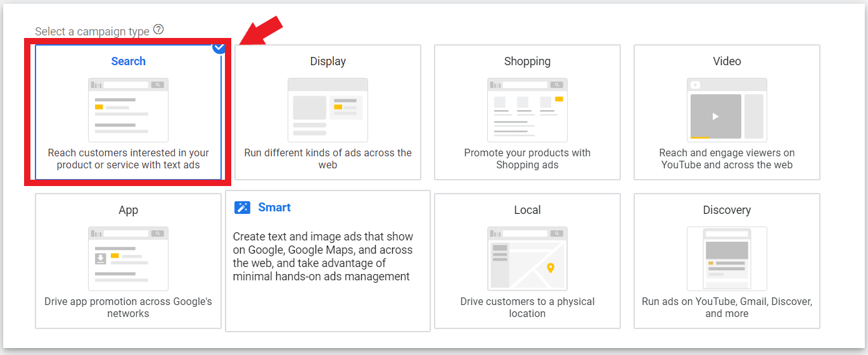Click the Video player illustration
Viewport: 868px width, 355px height.
[x=727, y=110]
